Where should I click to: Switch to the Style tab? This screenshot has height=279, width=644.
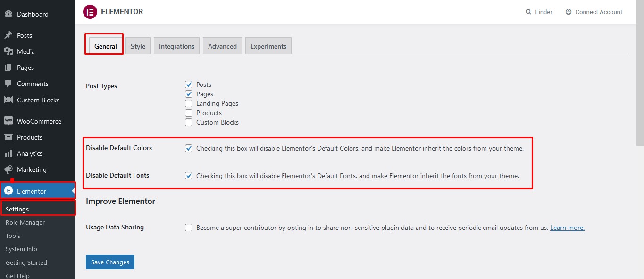pyautogui.click(x=138, y=46)
